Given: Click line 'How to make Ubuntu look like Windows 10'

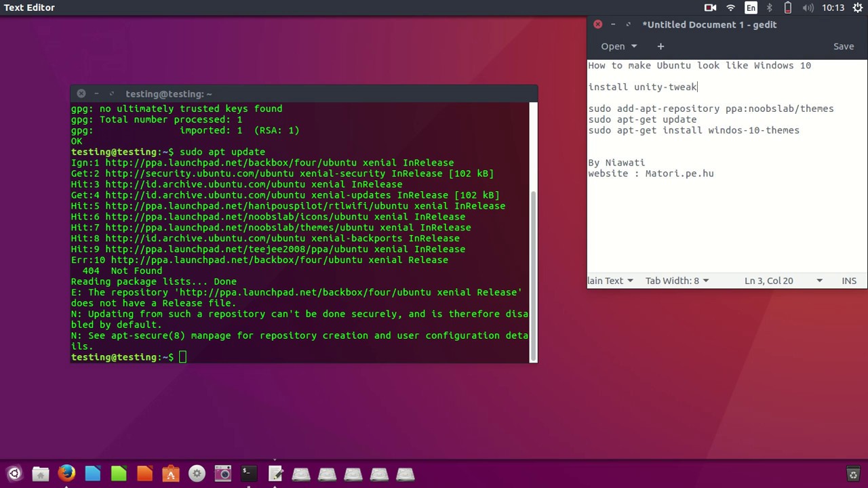Looking at the screenshot, I should pos(699,65).
